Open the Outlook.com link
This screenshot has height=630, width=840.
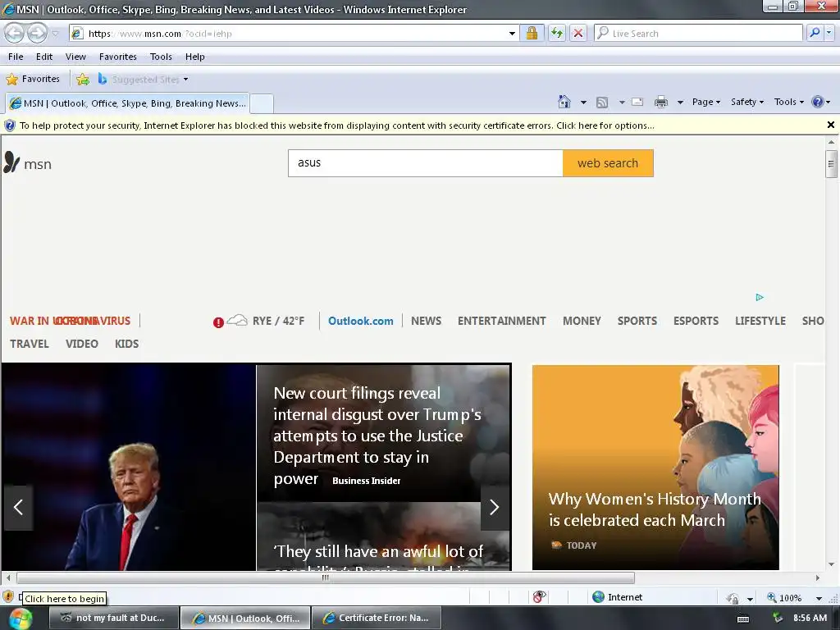[x=361, y=321]
